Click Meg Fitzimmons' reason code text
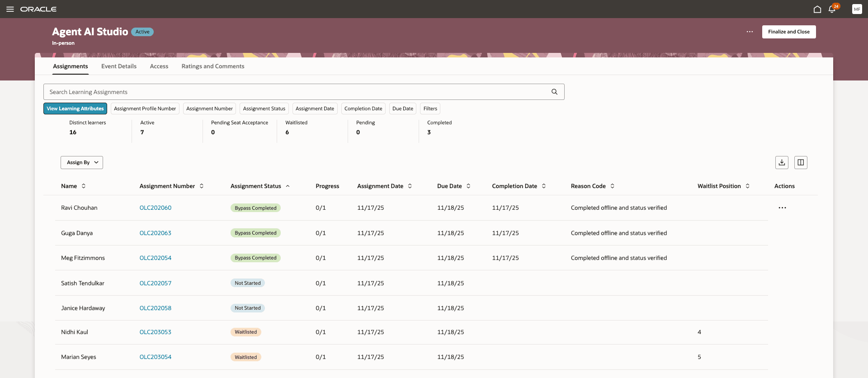 pyautogui.click(x=619, y=258)
